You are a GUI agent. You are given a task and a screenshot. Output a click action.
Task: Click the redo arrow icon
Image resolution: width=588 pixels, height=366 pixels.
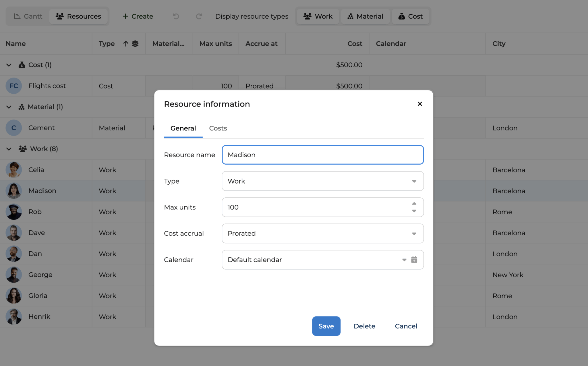tap(199, 16)
